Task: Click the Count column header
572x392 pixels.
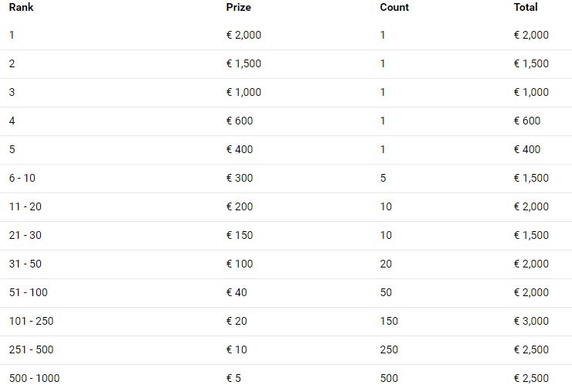Action: [x=394, y=7]
